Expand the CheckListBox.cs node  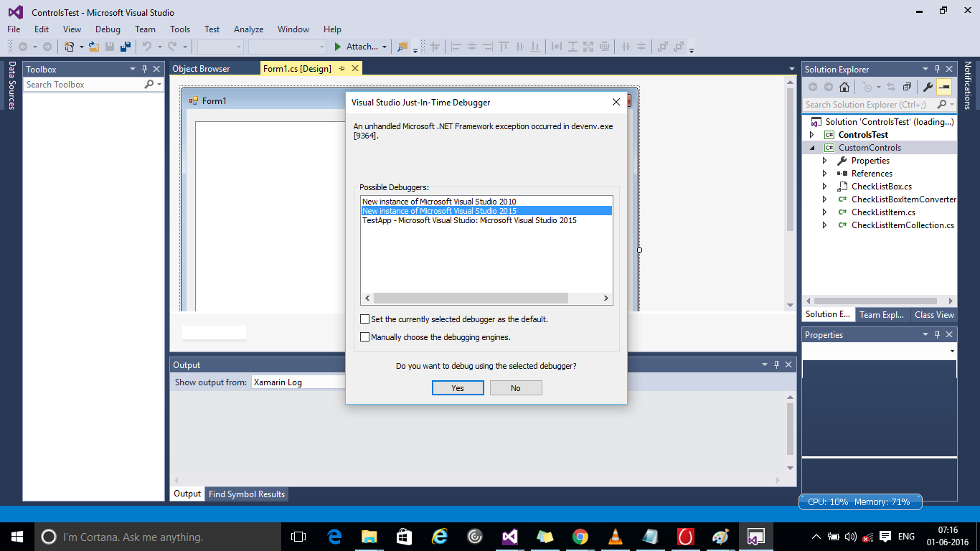tap(825, 187)
